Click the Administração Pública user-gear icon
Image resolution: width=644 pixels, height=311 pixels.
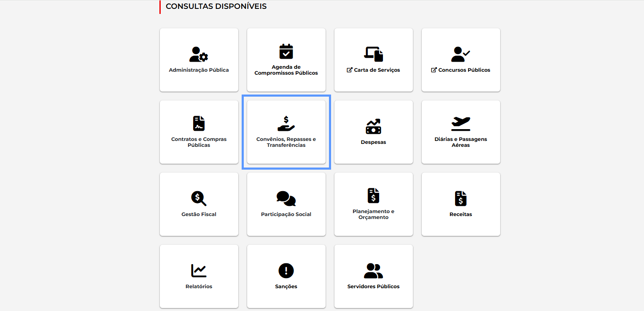point(199,54)
